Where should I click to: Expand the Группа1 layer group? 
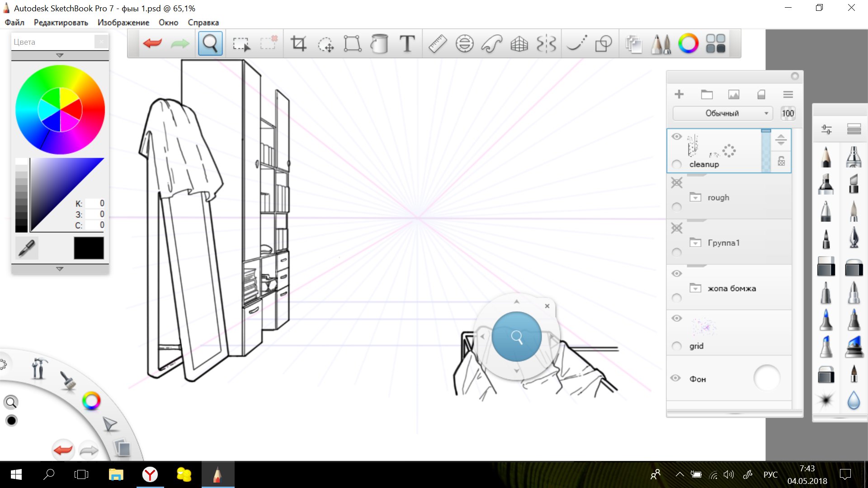coord(696,243)
